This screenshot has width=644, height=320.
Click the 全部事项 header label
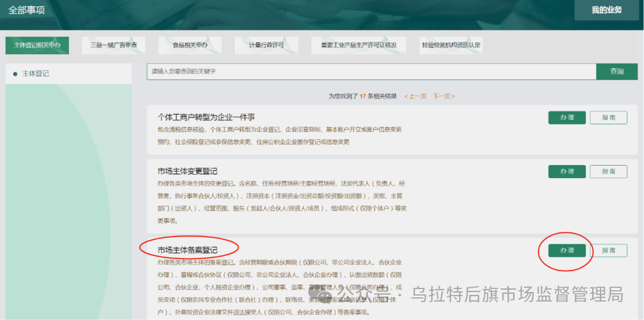pyautogui.click(x=27, y=10)
